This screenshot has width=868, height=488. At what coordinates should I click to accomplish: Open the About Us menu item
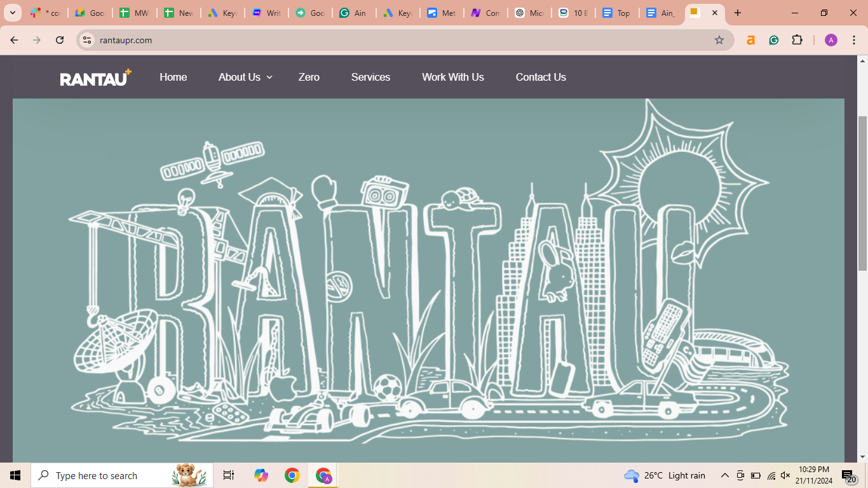click(240, 77)
